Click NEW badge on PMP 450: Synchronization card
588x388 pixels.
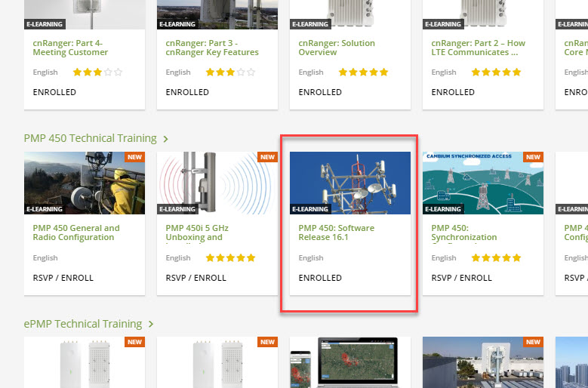(x=533, y=157)
